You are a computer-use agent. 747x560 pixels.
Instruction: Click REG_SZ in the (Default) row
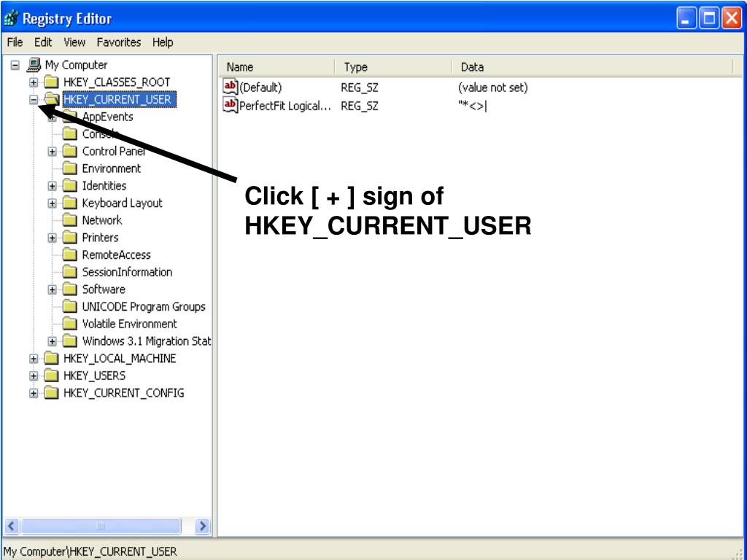pyautogui.click(x=360, y=87)
